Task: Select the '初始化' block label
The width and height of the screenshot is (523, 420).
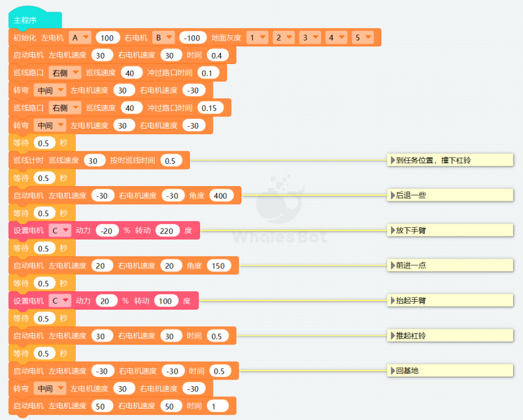Action: tap(25, 37)
